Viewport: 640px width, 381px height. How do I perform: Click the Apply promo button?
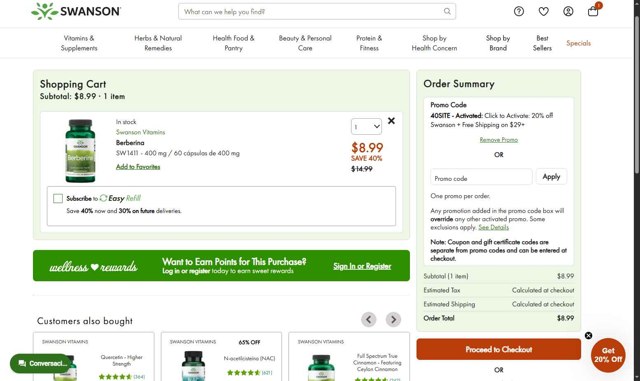coord(551,176)
